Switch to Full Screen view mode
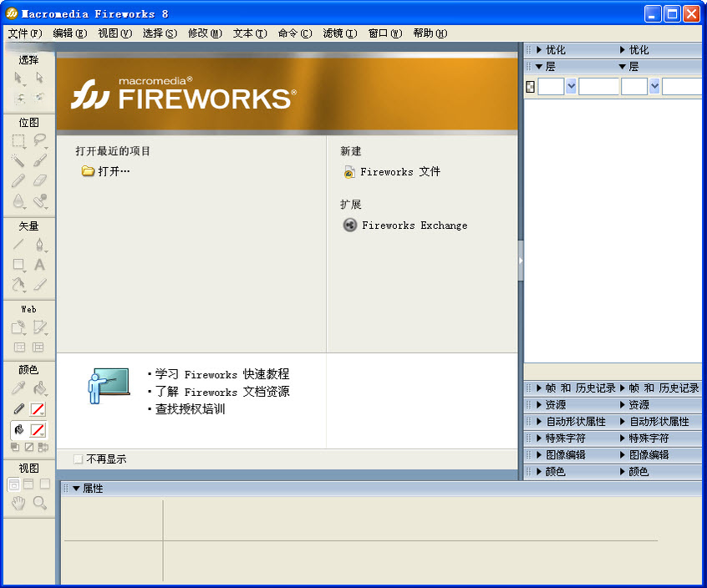Image resolution: width=707 pixels, height=588 pixels. point(44,484)
